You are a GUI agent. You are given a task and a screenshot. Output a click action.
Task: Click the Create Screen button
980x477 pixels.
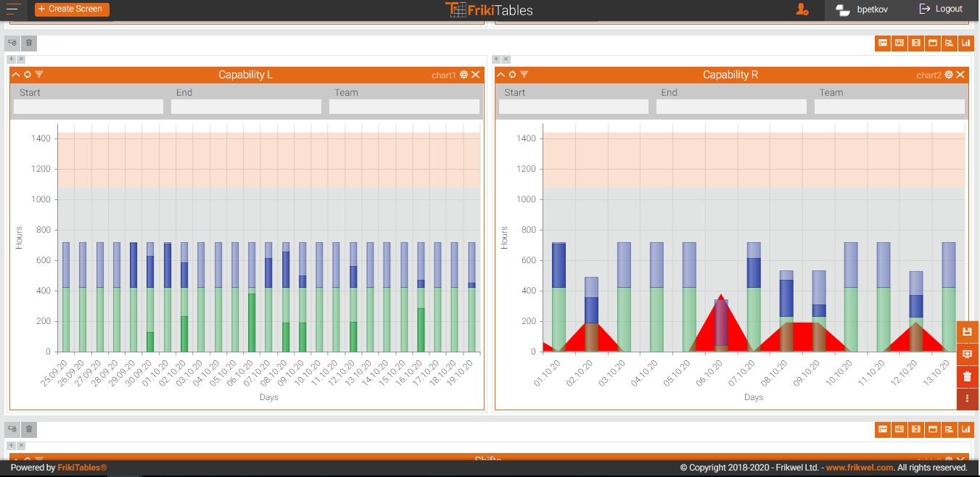pos(72,9)
